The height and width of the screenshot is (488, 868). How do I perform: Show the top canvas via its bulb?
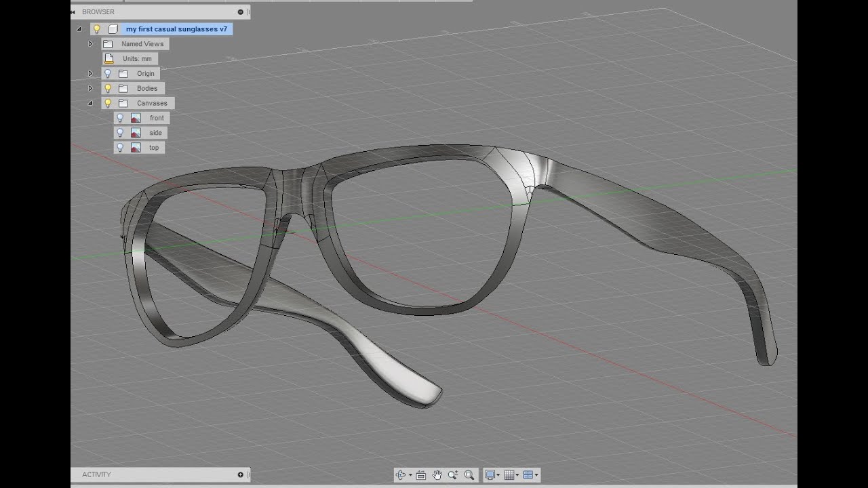[x=120, y=148]
